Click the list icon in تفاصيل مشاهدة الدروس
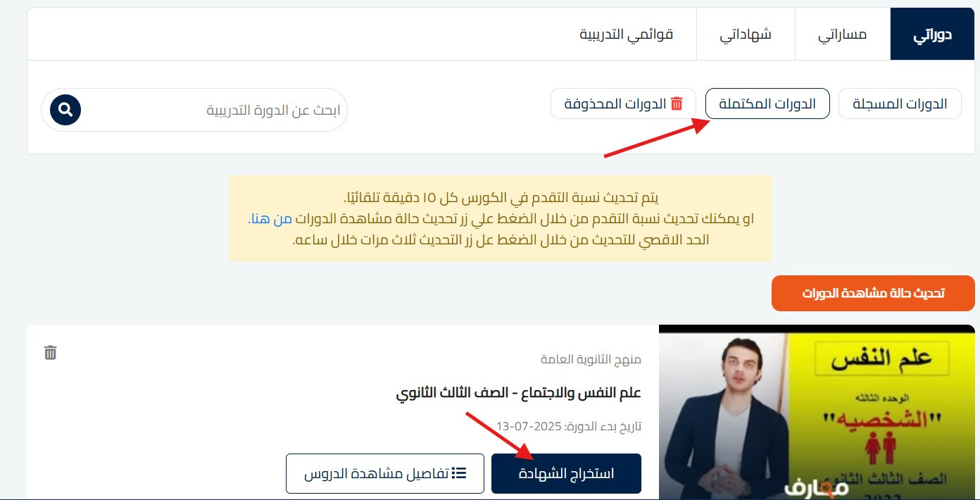980x500 pixels. pos(460,473)
